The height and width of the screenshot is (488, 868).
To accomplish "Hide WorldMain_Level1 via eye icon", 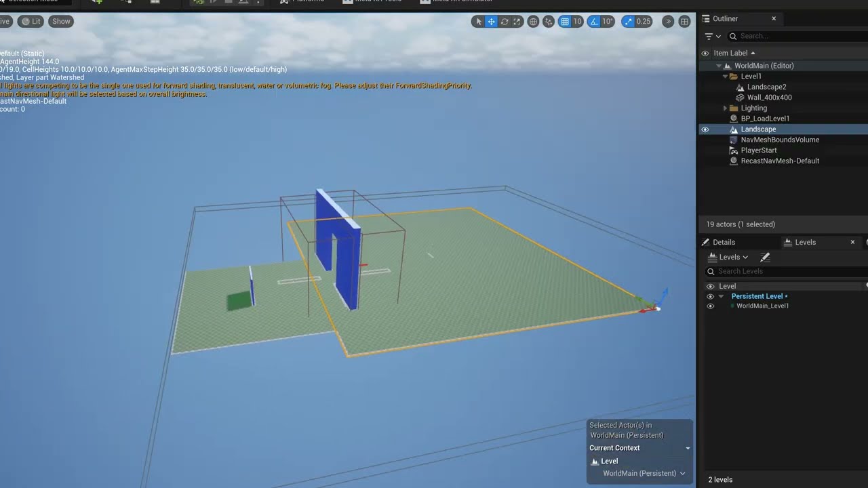I will tap(711, 306).
